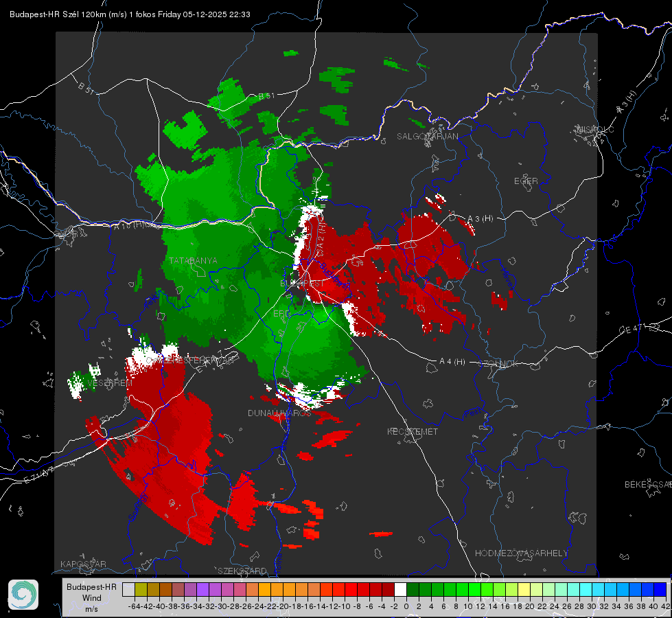Click the Budapest-HR label in the legend
The image size is (672, 618).
click(x=91, y=586)
